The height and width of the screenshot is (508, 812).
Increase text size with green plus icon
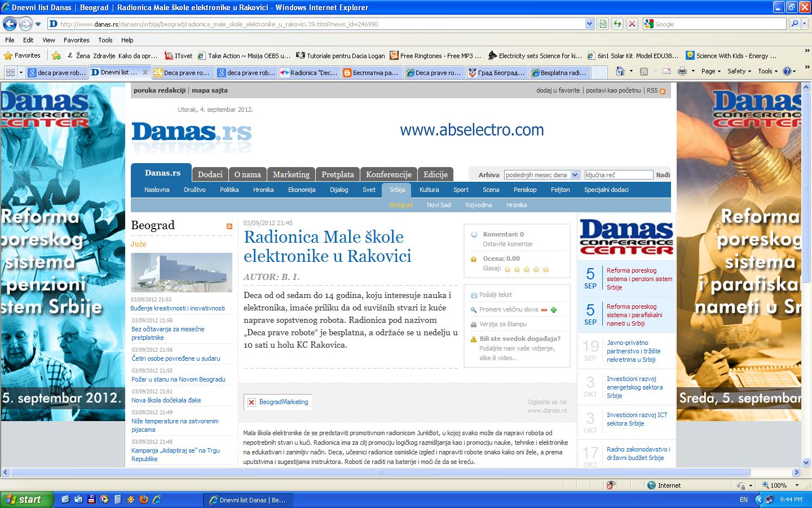tap(554, 310)
